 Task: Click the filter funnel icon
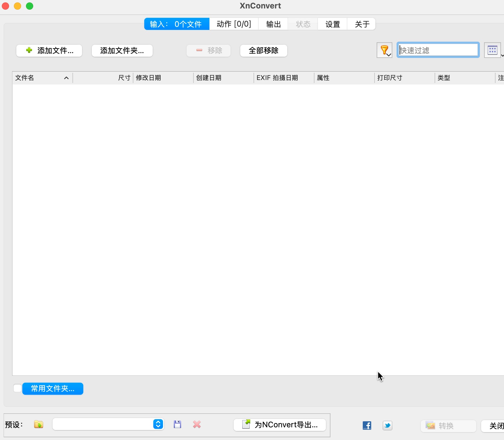(x=384, y=50)
